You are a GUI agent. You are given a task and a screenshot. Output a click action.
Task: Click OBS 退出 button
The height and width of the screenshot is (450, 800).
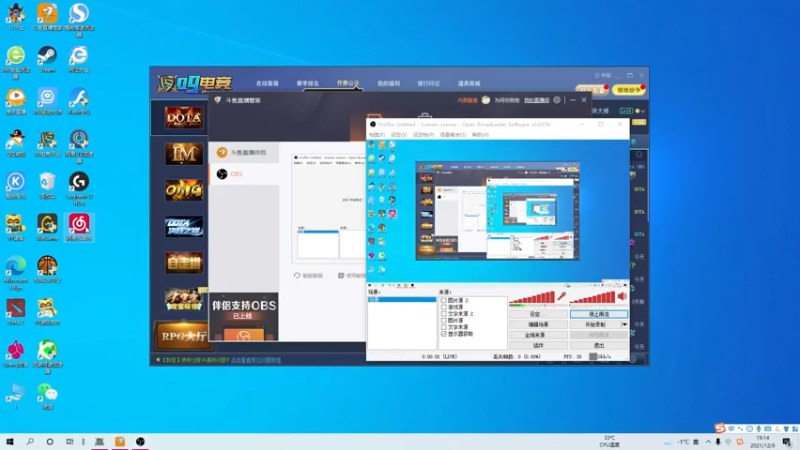click(598, 345)
